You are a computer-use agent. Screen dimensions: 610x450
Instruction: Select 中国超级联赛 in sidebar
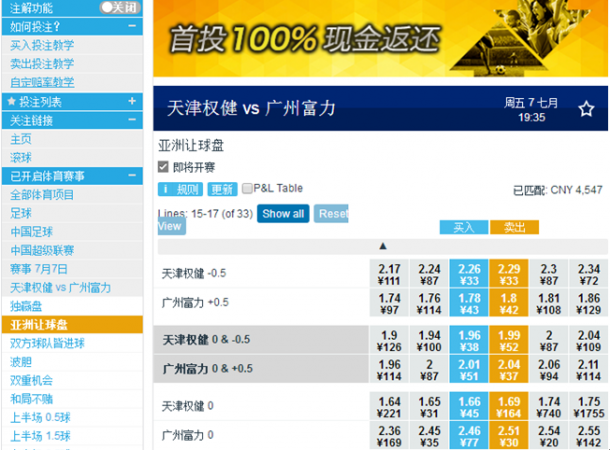tap(42, 250)
